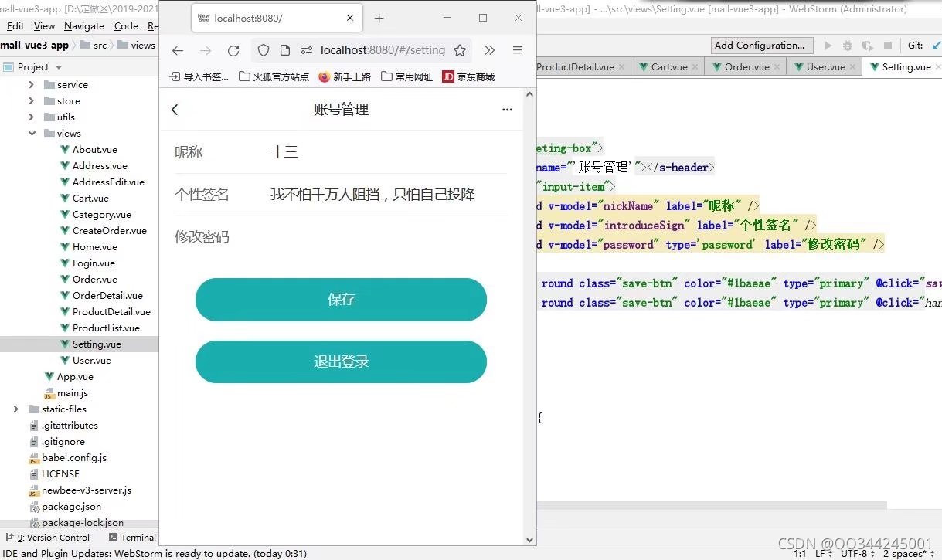Viewport: 942px width, 560px height.
Task: Open the Firefox hamburger menu
Action: tap(518, 50)
